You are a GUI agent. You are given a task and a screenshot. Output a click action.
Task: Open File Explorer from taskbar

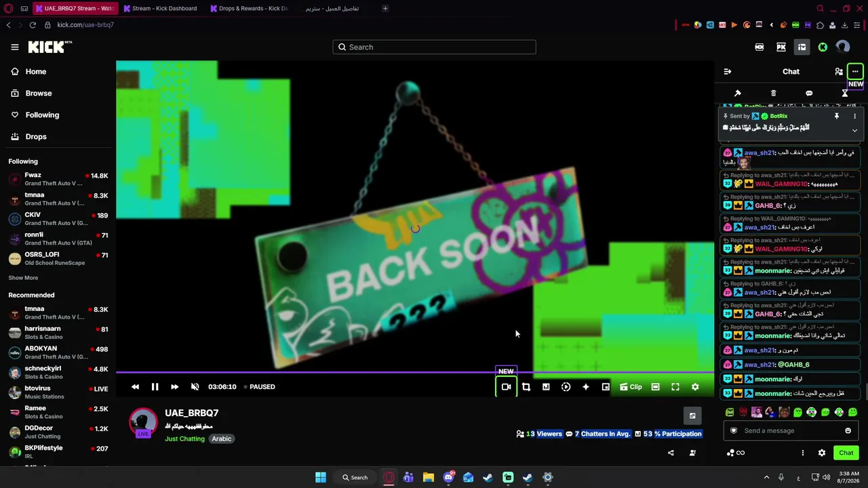pos(429,477)
